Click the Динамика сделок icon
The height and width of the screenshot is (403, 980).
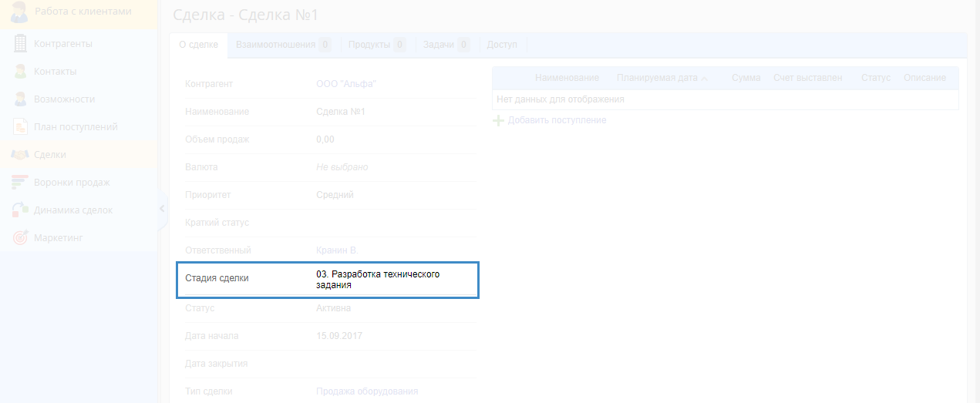click(x=21, y=210)
